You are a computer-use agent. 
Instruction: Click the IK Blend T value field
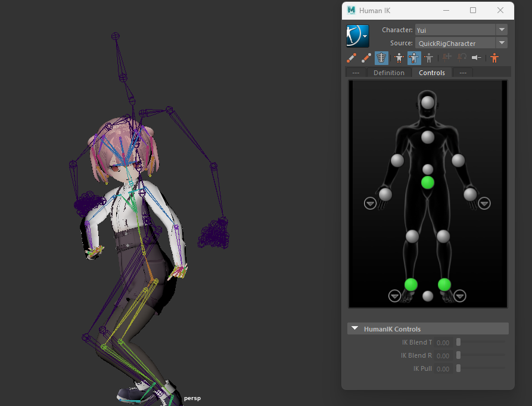point(443,343)
